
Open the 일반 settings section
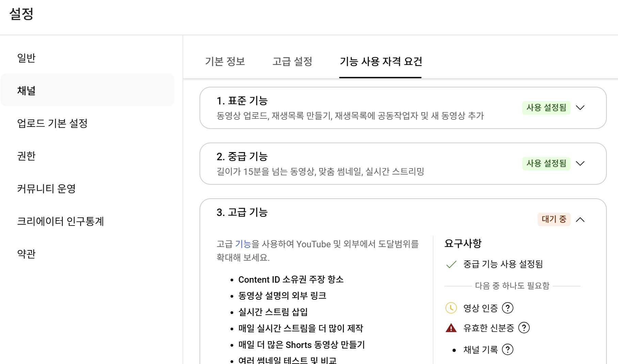pyautogui.click(x=88, y=58)
